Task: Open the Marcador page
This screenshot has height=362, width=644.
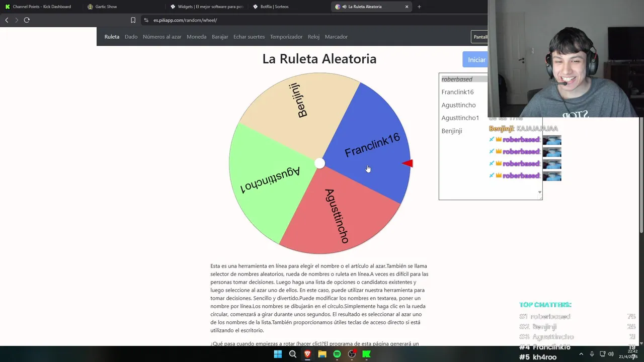Action: pos(336,37)
